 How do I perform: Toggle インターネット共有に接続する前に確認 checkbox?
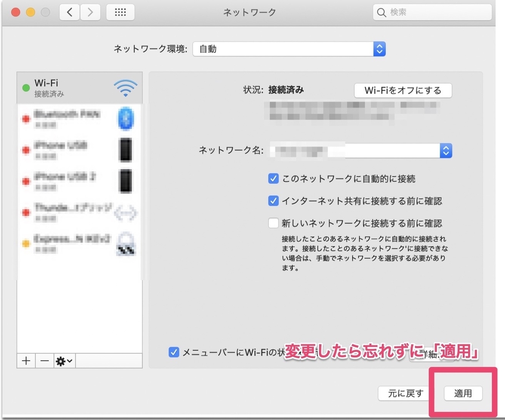[x=274, y=201]
